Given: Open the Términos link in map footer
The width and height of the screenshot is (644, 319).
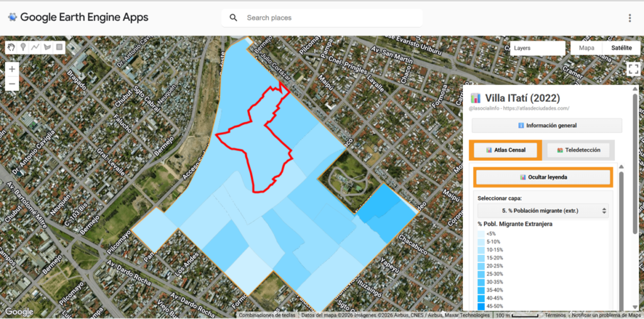Looking at the screenshot, I should pyautogui.click(x=555, y=315).
